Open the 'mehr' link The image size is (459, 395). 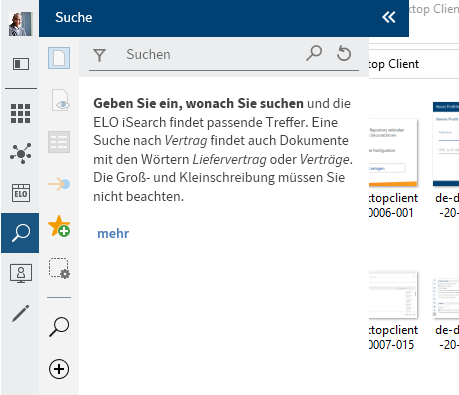[113, 234]
